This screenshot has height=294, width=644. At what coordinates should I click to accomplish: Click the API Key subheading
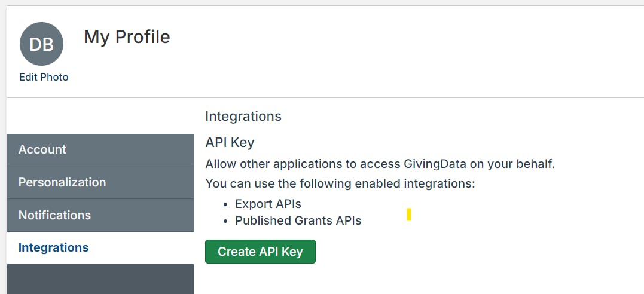(230, 142)
